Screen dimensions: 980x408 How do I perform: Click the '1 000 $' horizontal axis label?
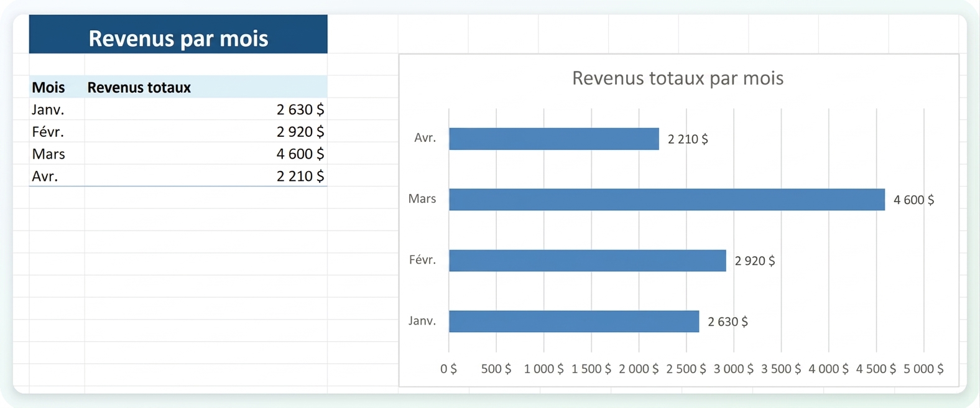543,369
